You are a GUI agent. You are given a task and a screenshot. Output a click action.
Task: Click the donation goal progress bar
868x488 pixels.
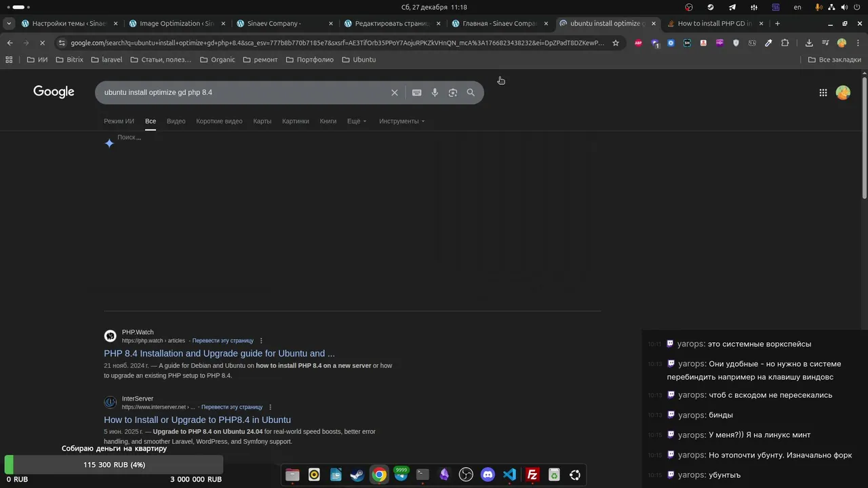[x=113, y=465]
